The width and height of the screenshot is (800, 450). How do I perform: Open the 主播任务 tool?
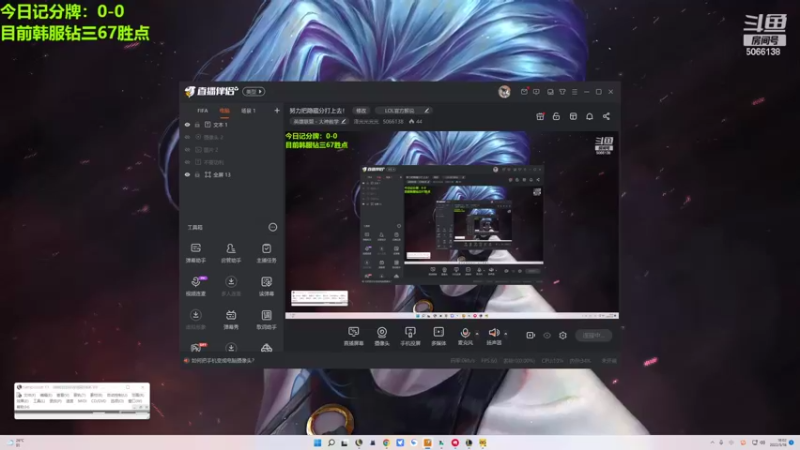point(266,253)
